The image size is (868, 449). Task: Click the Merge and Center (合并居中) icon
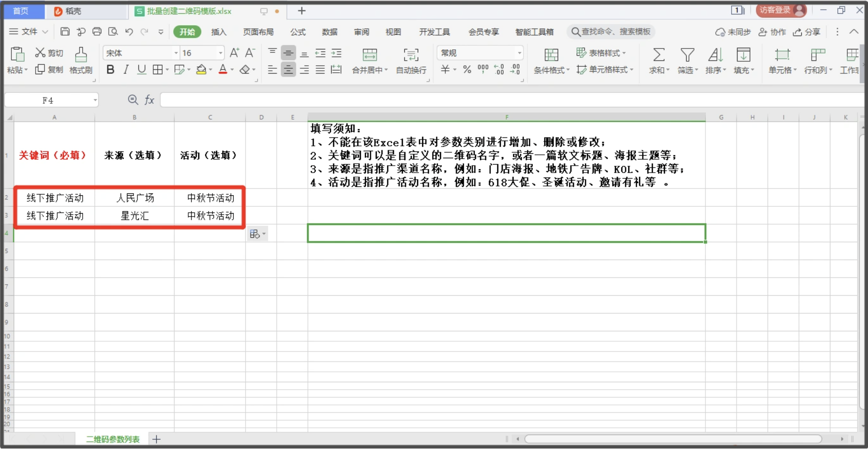point(370,54)
